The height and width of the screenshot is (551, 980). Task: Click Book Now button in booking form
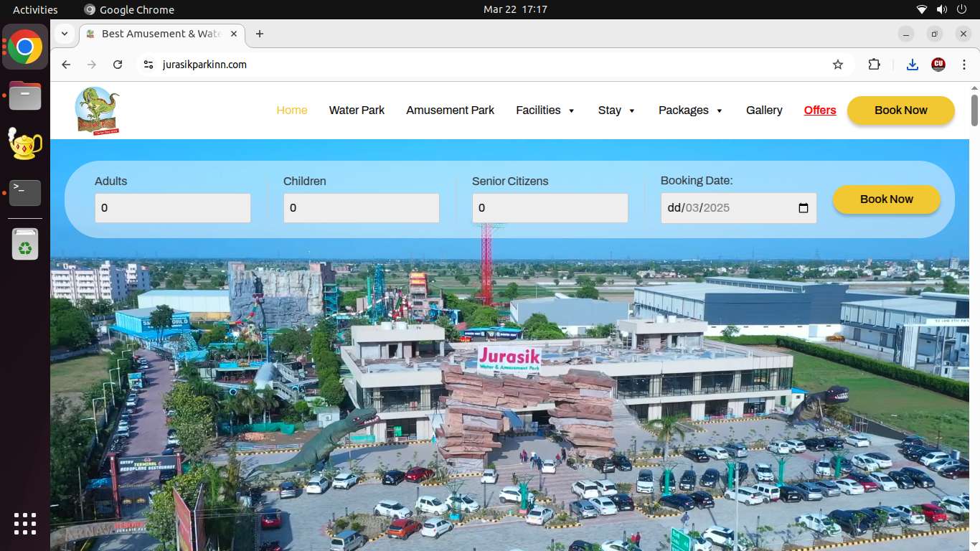pos(887,199)
